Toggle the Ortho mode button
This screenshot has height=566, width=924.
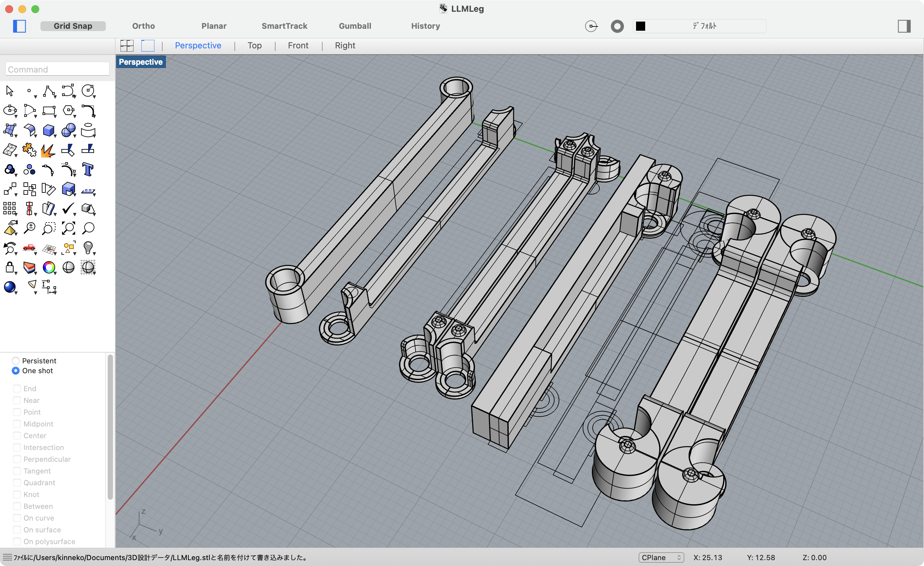click(143, 26)
